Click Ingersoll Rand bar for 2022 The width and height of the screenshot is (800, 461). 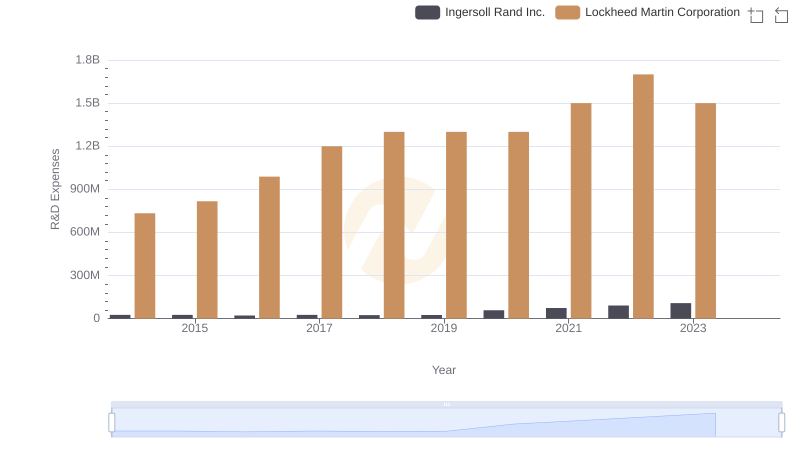pyautogui.click(x=618, y=312)
